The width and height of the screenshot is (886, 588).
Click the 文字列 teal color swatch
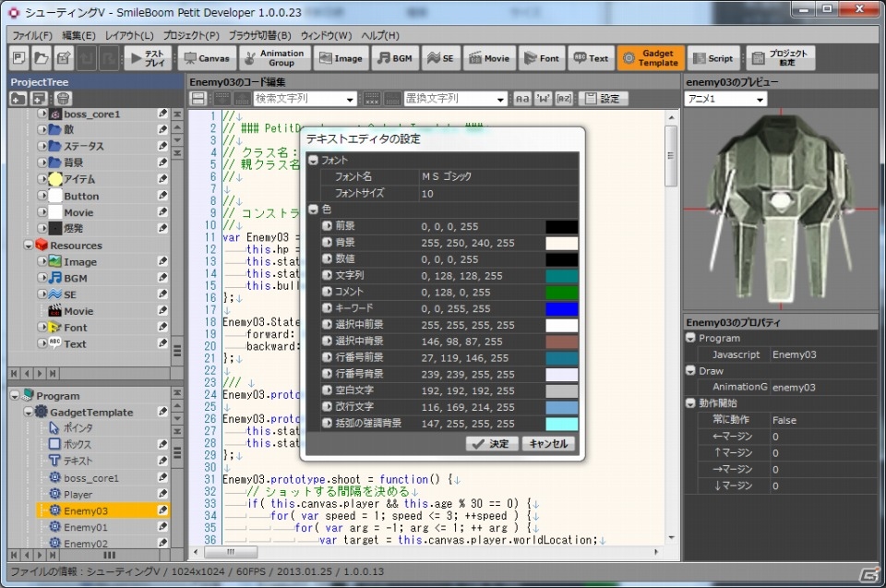coord(562,276)
